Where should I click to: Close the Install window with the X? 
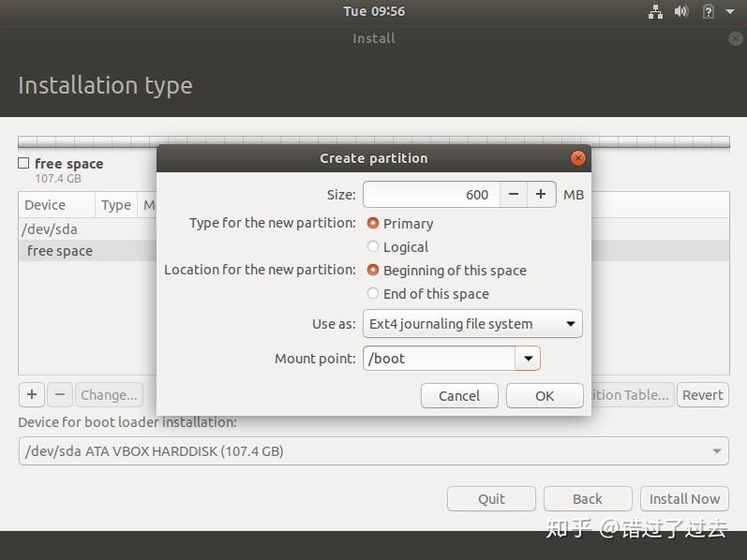[x=736, y=38]
